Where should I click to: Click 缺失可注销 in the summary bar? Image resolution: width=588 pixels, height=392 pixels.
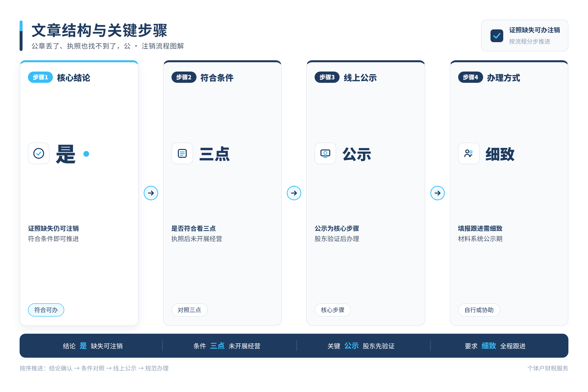(x=107, y=346)
